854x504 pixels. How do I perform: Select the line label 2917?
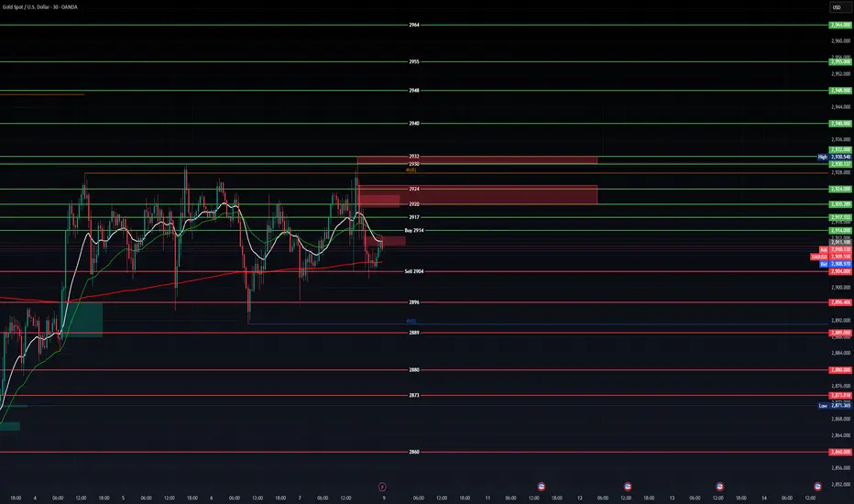(414, 217)
